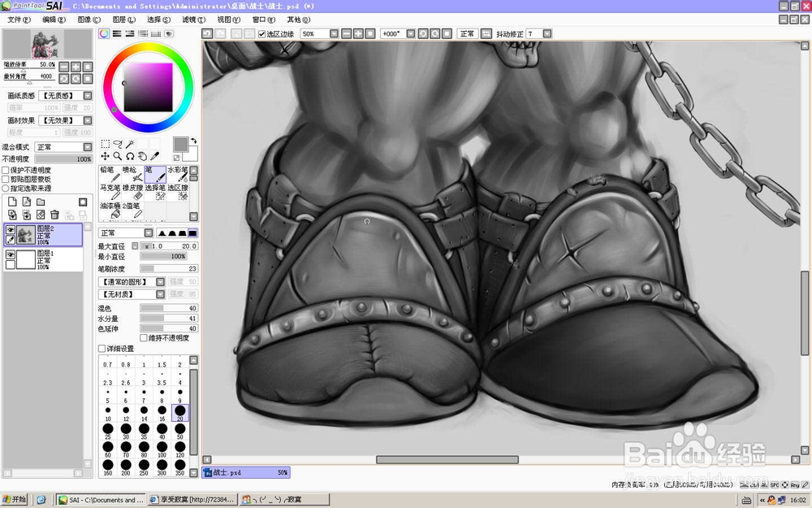Create a new layer folder
The image size is (812, 508).
click(41, 202)
